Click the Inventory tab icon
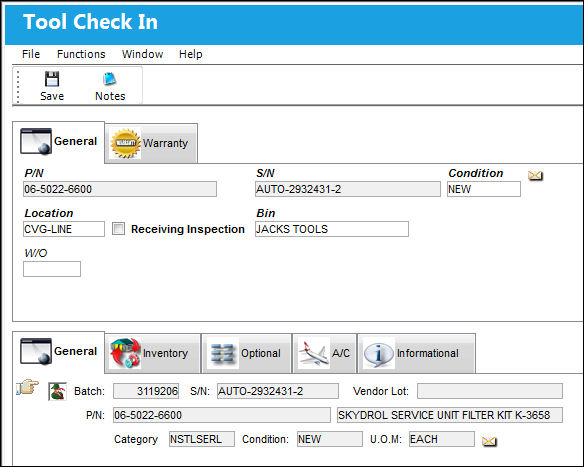The height and width of the screenshot is (467, 584). point(125,353)
